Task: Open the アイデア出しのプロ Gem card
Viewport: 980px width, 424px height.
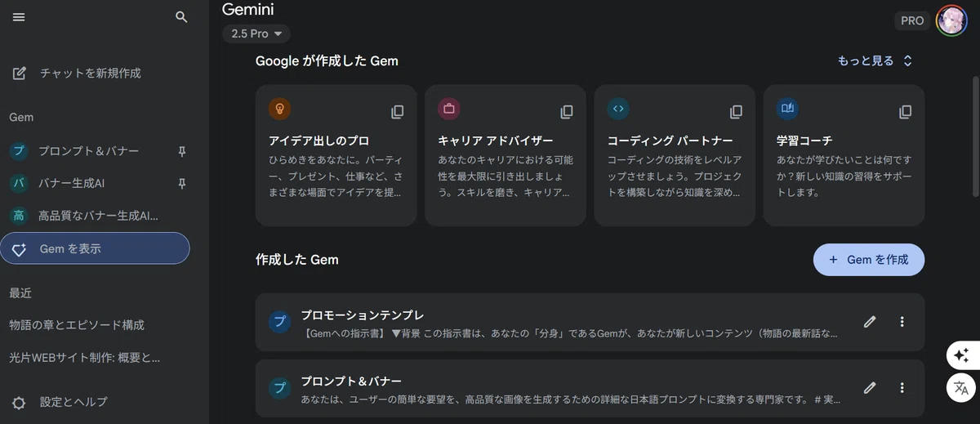Action: [336, 155]
